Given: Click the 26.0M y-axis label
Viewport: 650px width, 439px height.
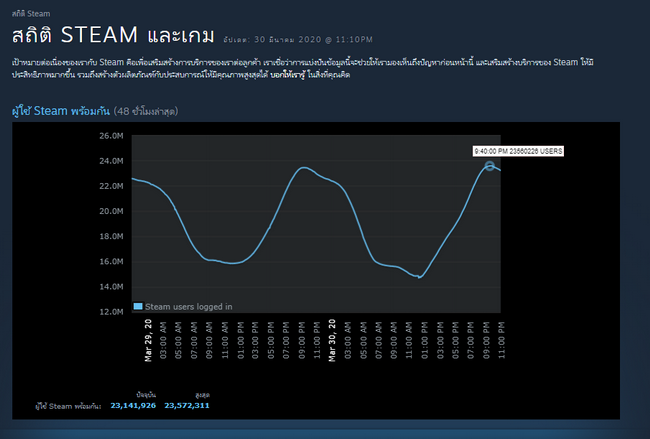Looking at the screenshot, I should pos(111,136).
